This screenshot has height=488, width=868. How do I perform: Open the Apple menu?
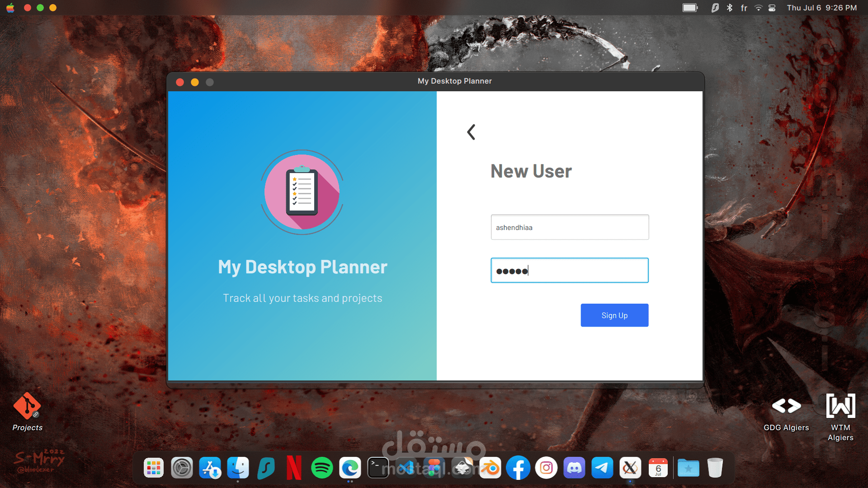(10, 8)
